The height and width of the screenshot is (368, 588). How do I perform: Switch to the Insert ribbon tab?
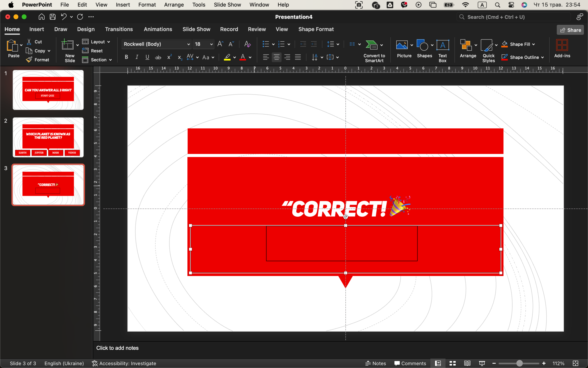pos(37,29)
